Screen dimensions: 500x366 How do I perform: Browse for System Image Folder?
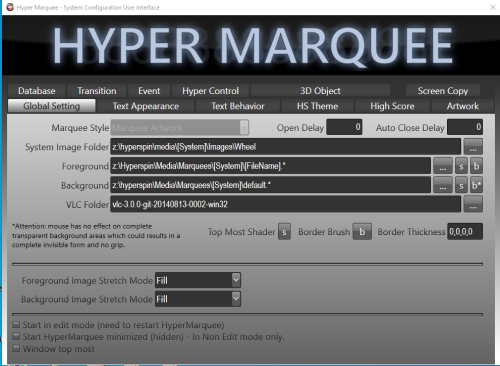pos(473,147)
